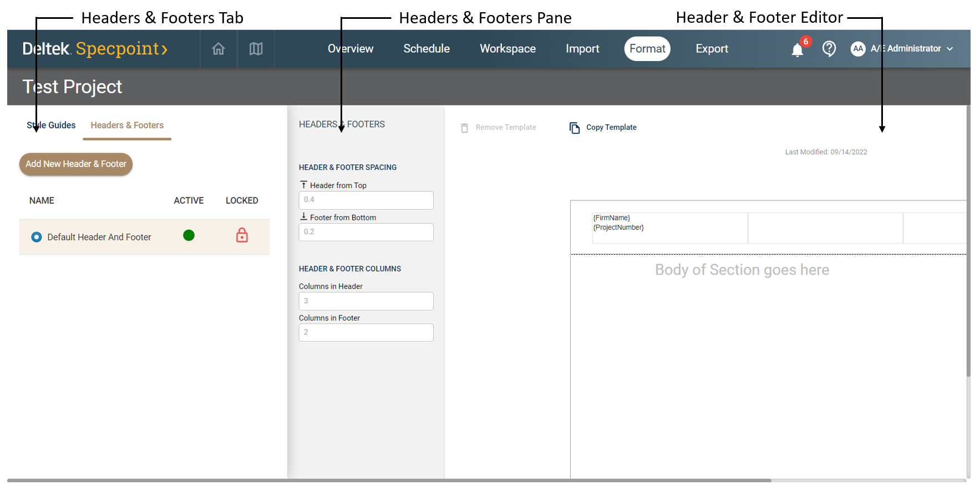Open notifications bell with badge
This screenshot has height=490, width=980.
[798, 50]
